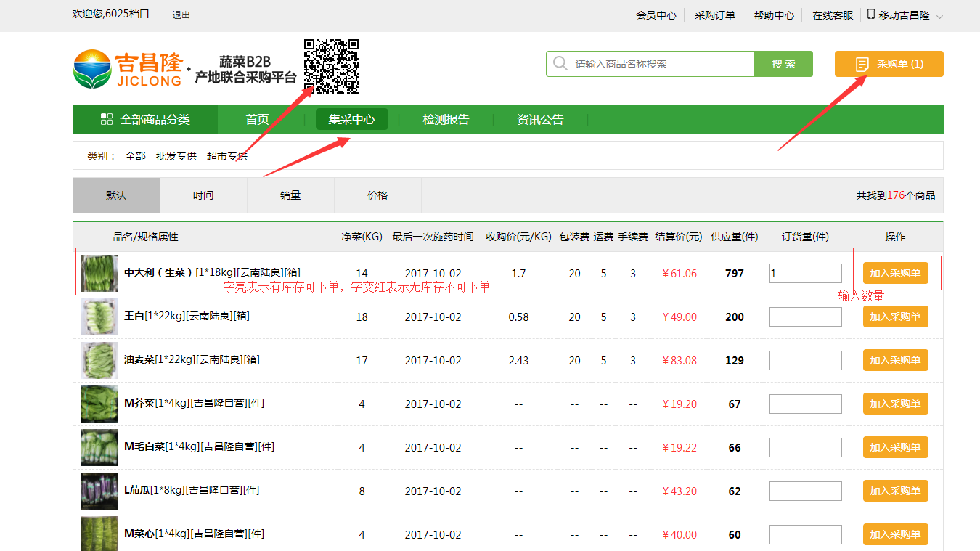The width and height of the screenshot is (980, 551).
Task: Click the order list icon in 采购单 button
Action: (862, 64)
